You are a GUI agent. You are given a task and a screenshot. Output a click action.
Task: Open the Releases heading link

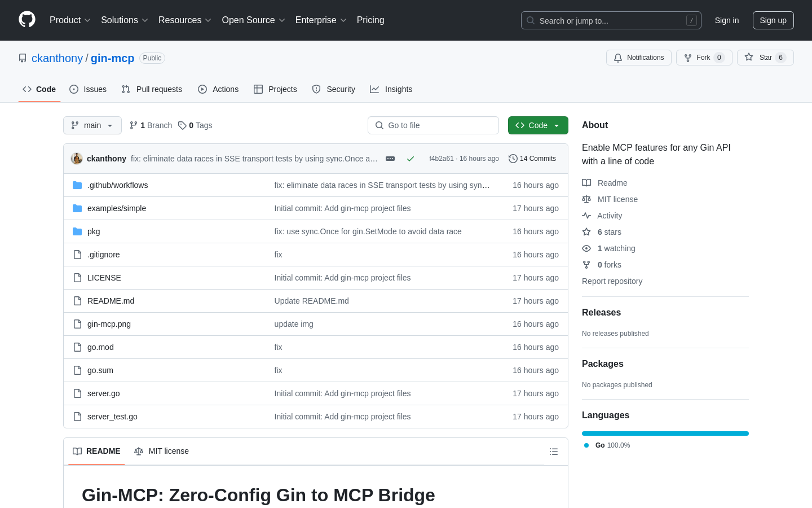point(601,313)
